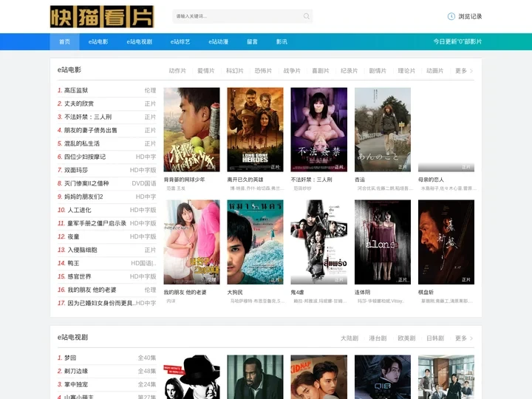Click the 离开已久的英雄 title link

[x=245, y=180]
